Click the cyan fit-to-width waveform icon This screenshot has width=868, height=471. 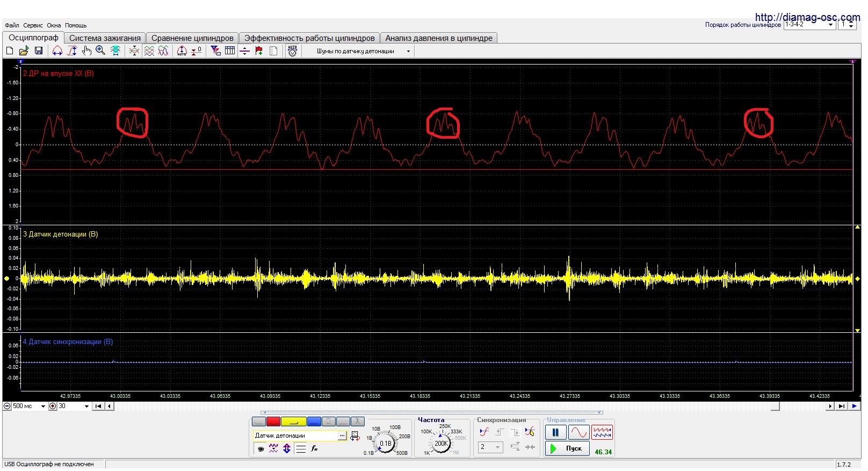point(115,51)
